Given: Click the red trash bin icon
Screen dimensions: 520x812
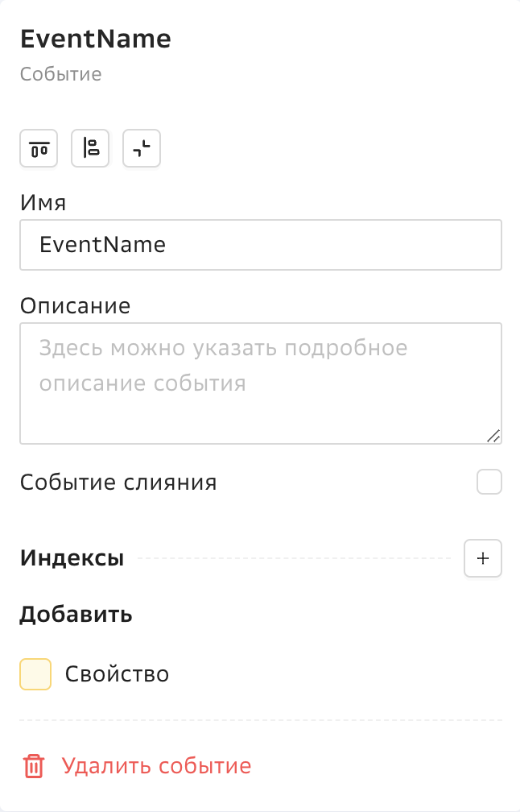Looking at the screenshot, I should point(34,765).
